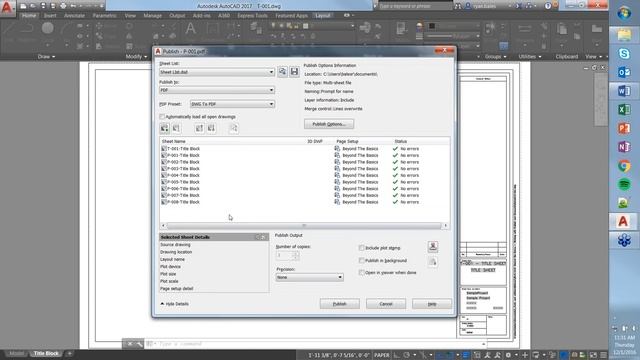Enable Include plot stamp checkbox
Screen dimensions: 640x360
[x=361, y=248]
